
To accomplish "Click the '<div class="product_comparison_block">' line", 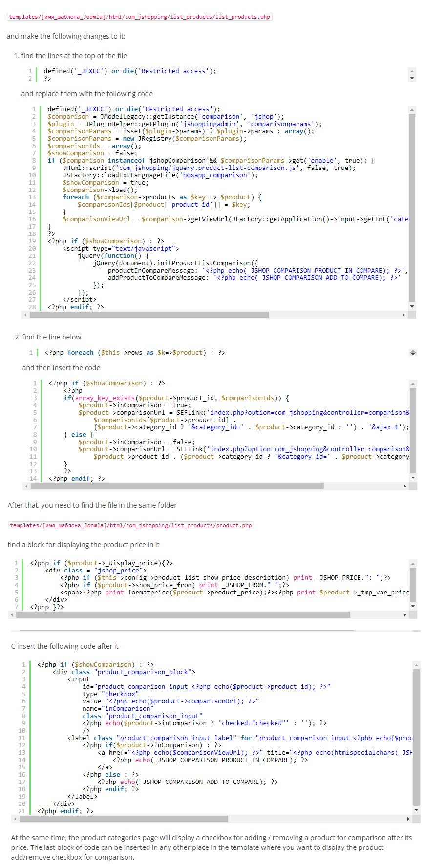I will 124,672.
